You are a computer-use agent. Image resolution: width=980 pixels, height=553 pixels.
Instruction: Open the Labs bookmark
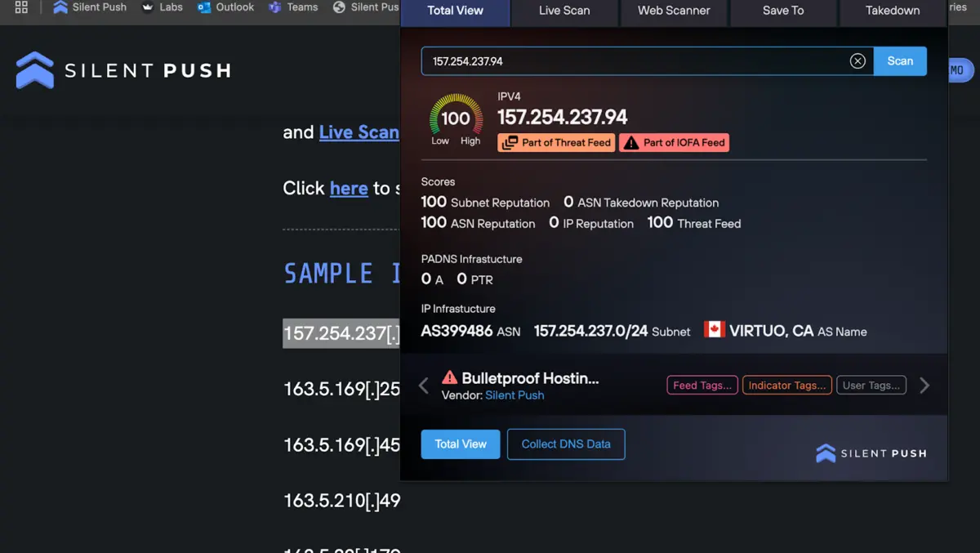[x=162, y=7]
